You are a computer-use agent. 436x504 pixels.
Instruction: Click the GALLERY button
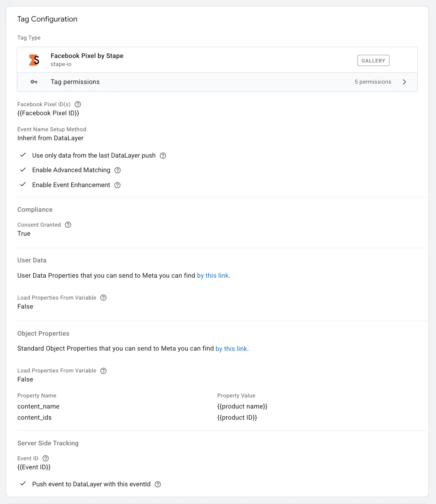[373, 60]
